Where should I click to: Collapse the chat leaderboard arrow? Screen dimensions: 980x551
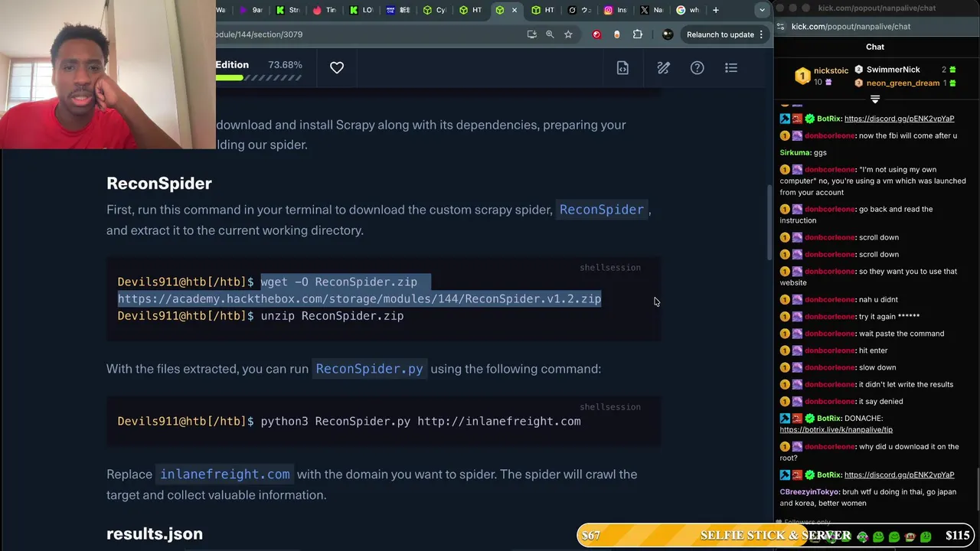pyautogui.click(x=875, y=99)
